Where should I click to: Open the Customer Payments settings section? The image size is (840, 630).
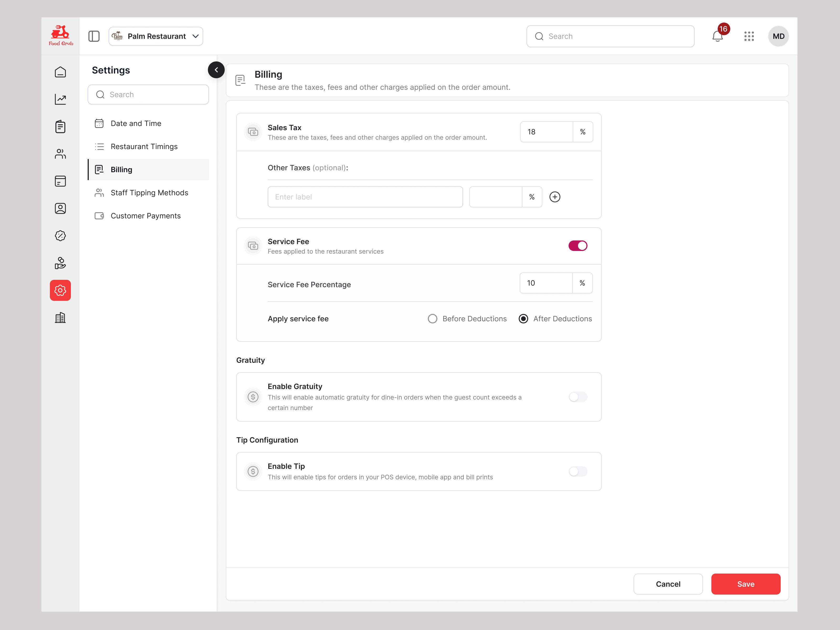pyautogui.click(x=146, y=216)
